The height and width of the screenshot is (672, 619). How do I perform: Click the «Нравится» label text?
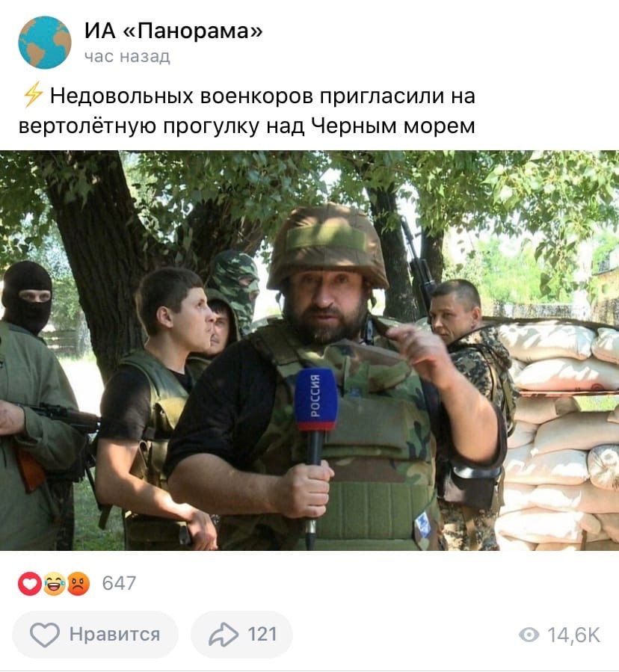click(x=115, y=635)
